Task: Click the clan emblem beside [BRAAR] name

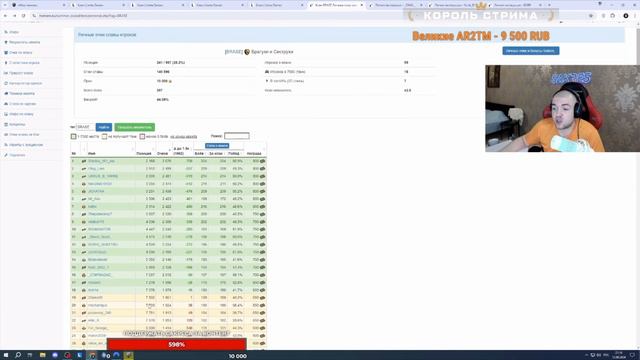Action: click(247, 52)
